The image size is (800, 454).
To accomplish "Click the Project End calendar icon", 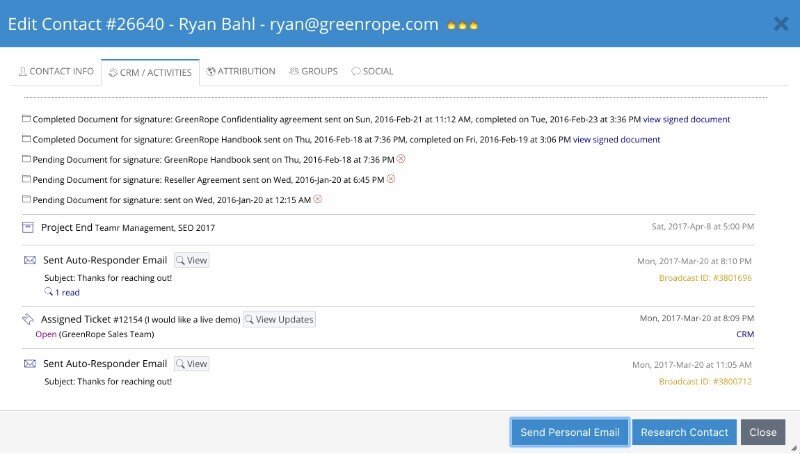I will pyautogui.click(x=29, y=227).
